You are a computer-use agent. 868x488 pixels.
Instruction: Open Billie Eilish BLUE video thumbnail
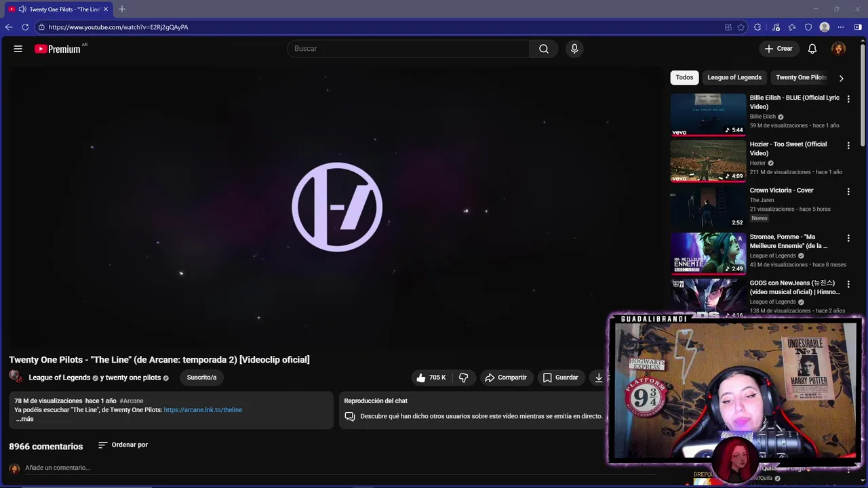point(708,115)
